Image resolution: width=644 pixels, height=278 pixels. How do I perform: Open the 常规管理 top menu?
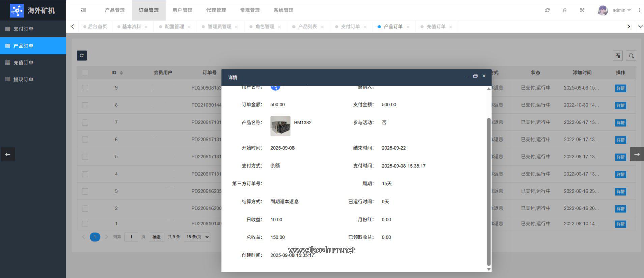[250, 10]
